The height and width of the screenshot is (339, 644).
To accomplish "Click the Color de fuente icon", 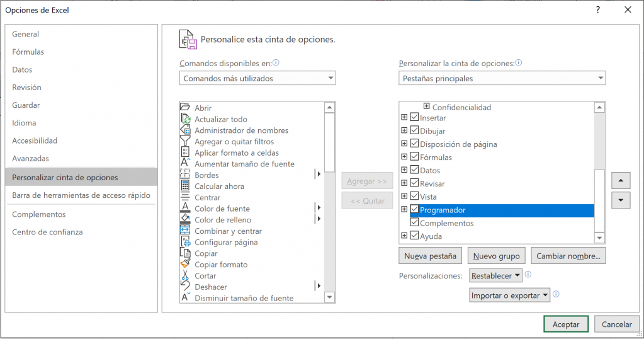I will (x=185, y=208).
